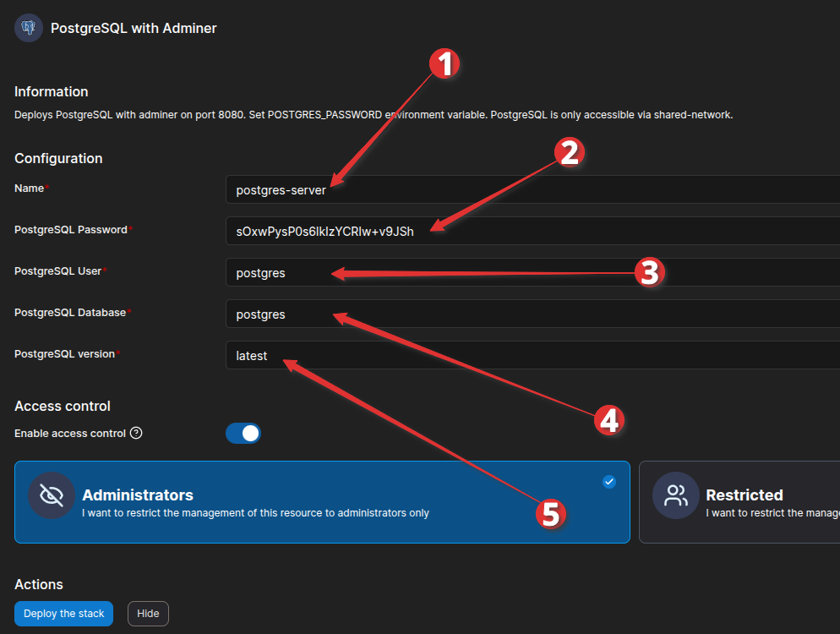Screen dimensions: 840x634
Task: Click the Deploy the stack button
Action: pyautogui.click(x=63, y=614)
